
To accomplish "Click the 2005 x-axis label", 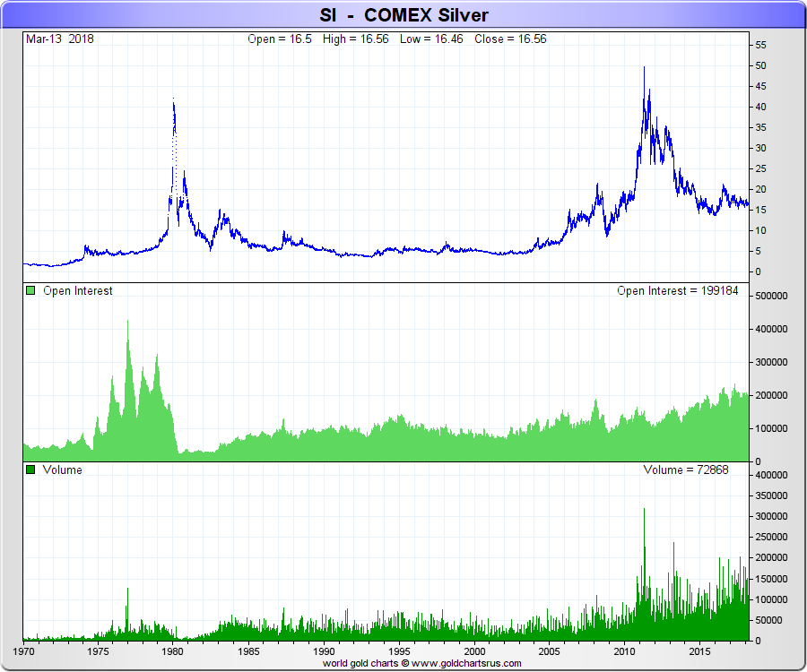I will coord(549,651).
